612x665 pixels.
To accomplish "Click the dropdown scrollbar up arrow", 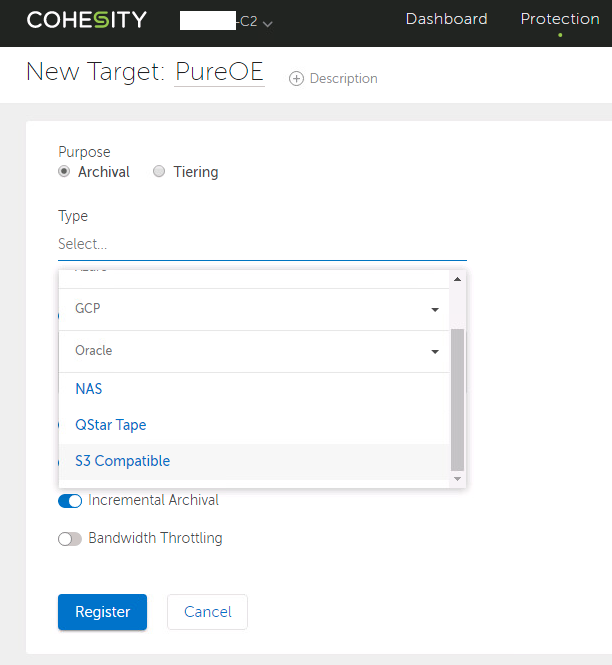I will pyautogui.click(x=457, y=279).
